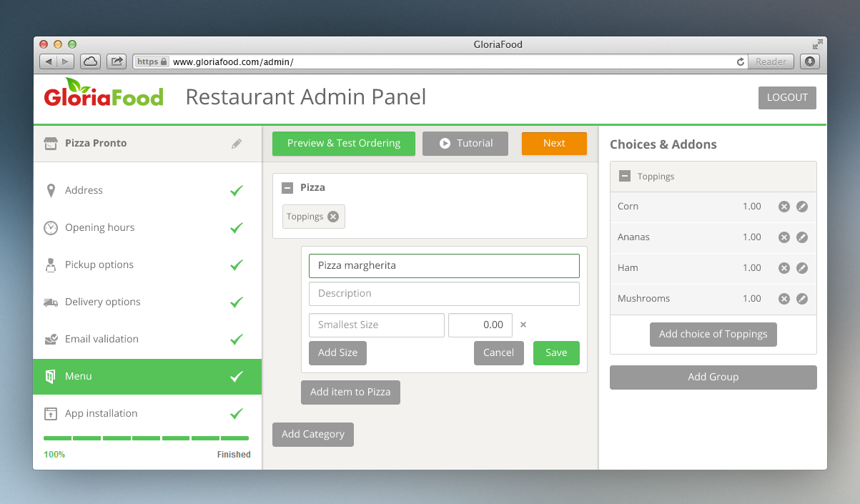Go to Pickup options section
The image size is (860, 504).
click(x=147, y=265)
